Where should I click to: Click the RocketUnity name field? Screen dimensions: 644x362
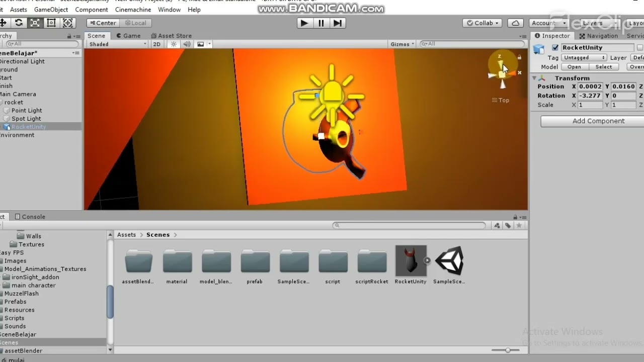click(597, 48)
